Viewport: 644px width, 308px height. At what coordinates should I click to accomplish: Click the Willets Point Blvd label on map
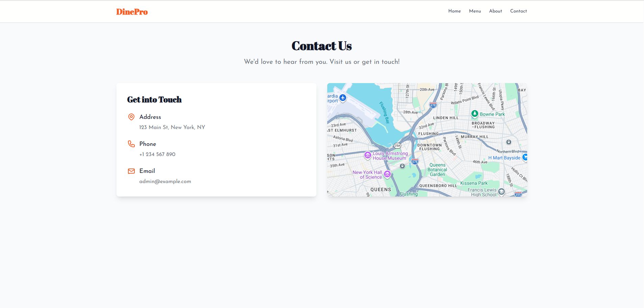click(465, 100)
